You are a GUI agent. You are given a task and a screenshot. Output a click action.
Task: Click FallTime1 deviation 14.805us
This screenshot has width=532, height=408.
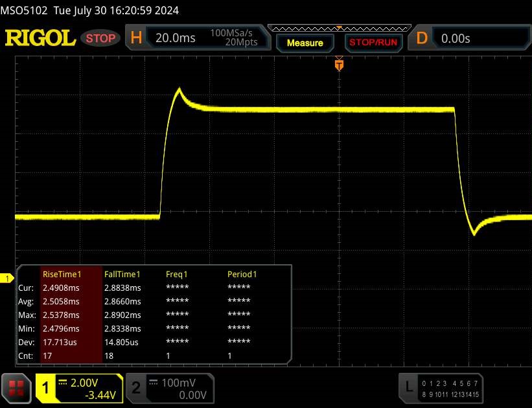pyautogui.click(x=121, y=342)
